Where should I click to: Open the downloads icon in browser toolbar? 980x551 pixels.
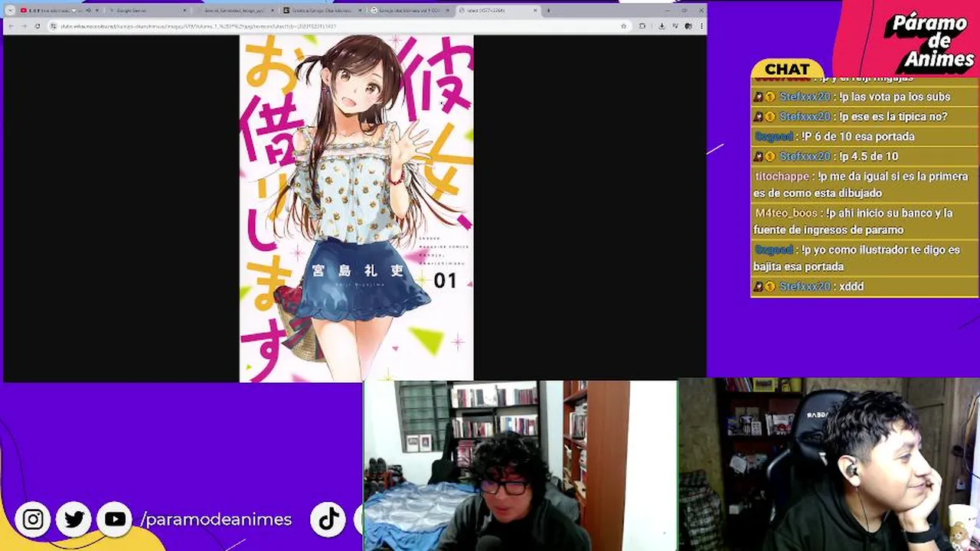[661, 26]
